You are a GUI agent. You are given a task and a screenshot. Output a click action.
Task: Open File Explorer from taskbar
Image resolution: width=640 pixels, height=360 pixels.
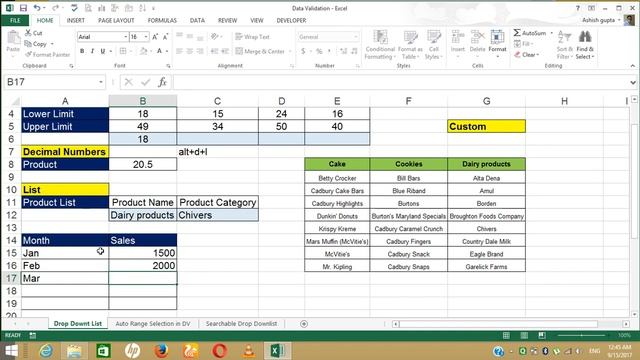[75, 351]
